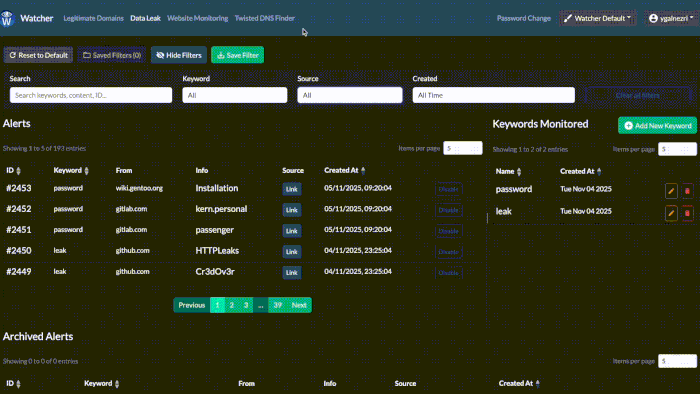
Task: Disable alert #2449
Action: point(448,273)
